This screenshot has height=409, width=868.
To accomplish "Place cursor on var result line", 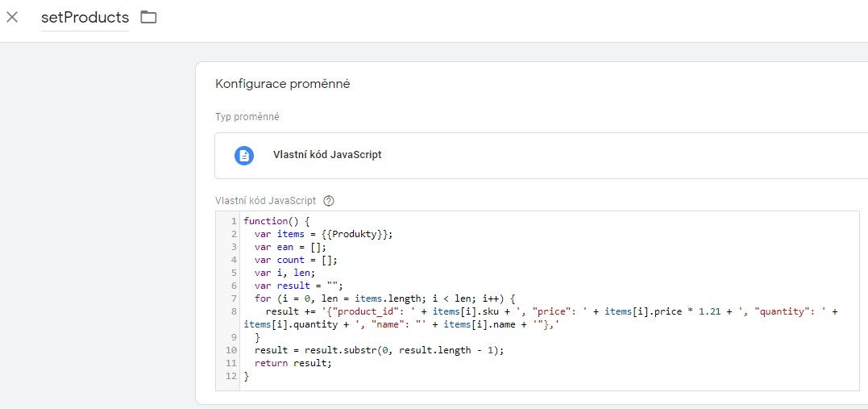I will pos(299,286).
